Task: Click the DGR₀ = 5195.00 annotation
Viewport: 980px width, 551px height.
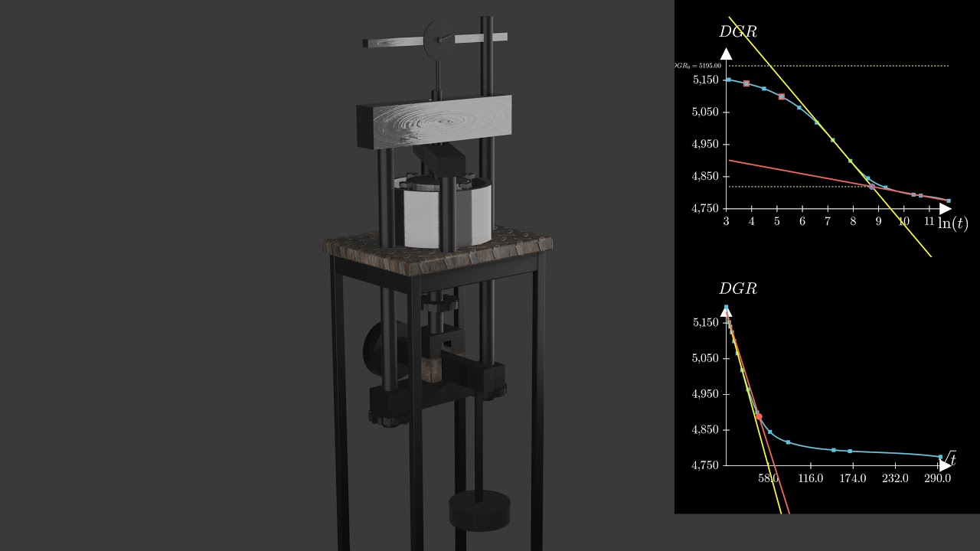Action: click(697, 66)
